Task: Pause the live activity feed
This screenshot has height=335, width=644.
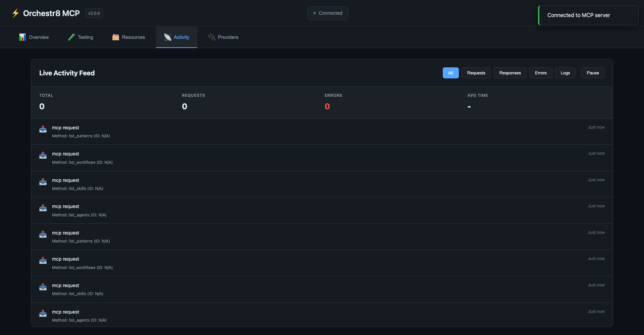Action: 593,73
